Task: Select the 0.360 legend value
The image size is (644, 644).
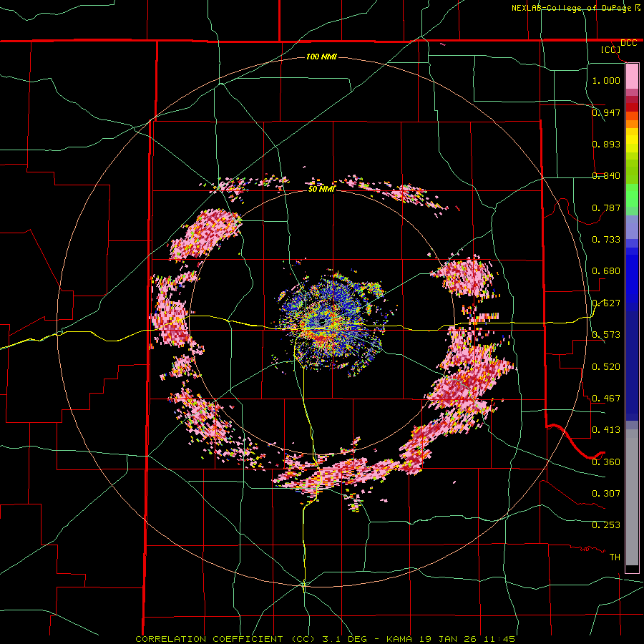Action: click(606, 462)
